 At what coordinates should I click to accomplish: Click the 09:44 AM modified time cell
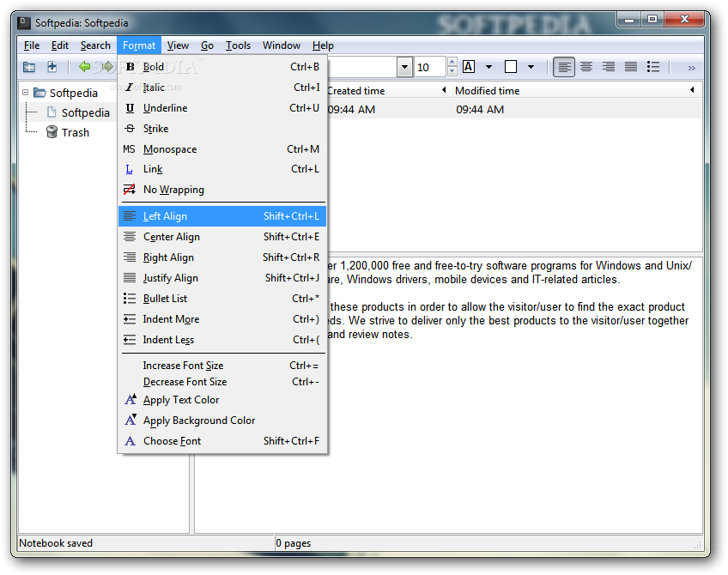click(x=480, y=110)
